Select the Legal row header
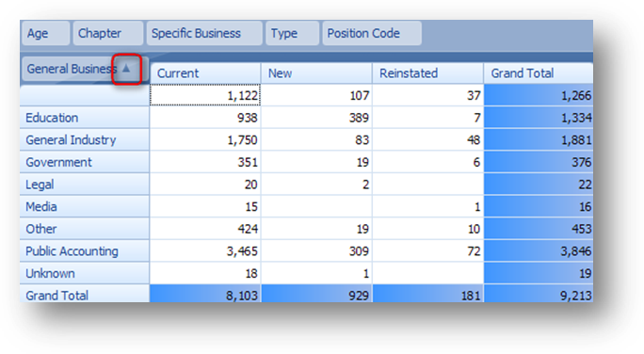This screenshot has width=644, height=354. click(85, 185)
